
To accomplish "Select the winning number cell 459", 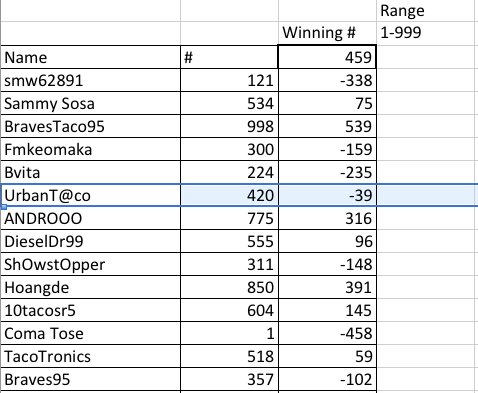I will click(327, 57).
